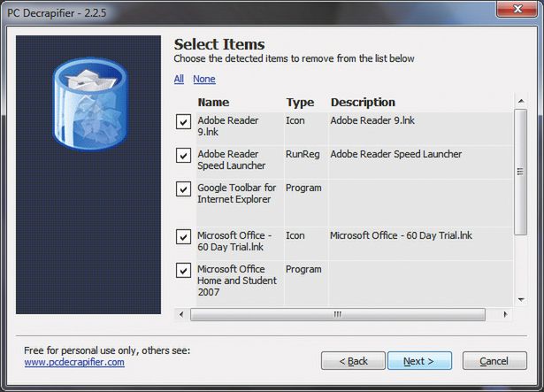The image size is (544, 392).
Task: Click the Type column header
Action: [300, 103]
